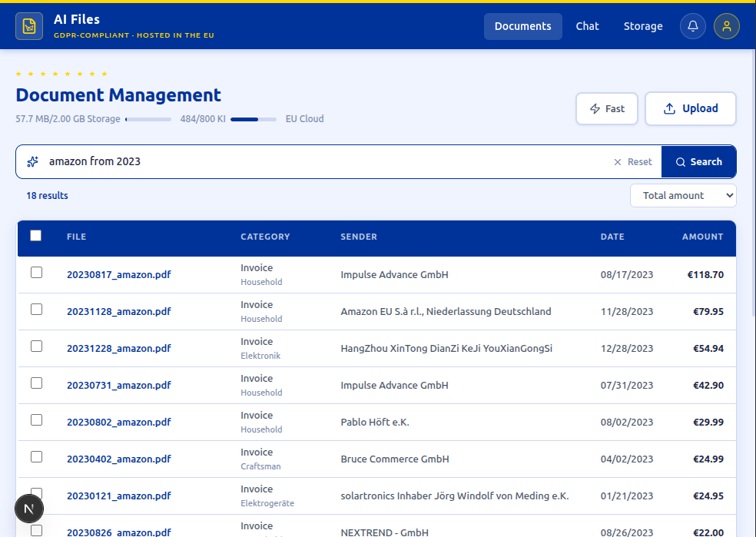The width and height of the screenshot is (756, 537).
Task: Open file 20230826_amazon.pdf
Action: tap(118, 532)
